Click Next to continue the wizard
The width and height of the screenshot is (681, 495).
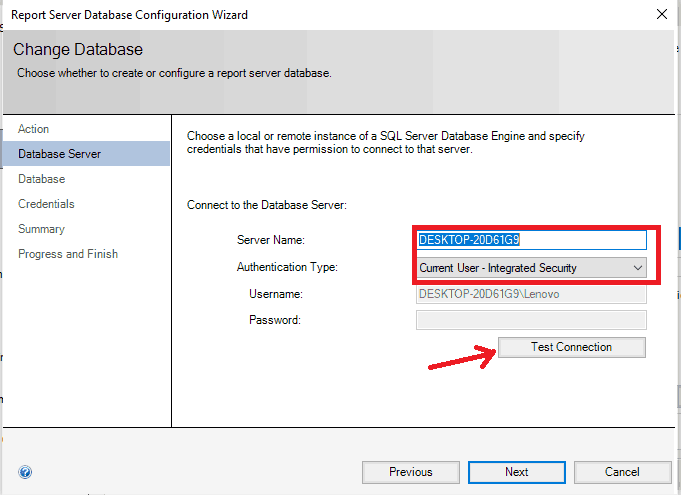[516, 472]
